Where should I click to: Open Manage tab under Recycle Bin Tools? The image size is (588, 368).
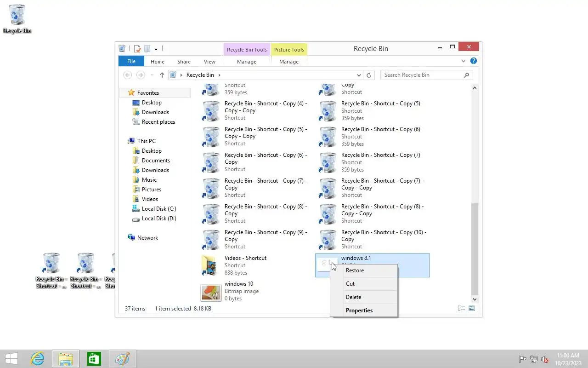point(247,62)
